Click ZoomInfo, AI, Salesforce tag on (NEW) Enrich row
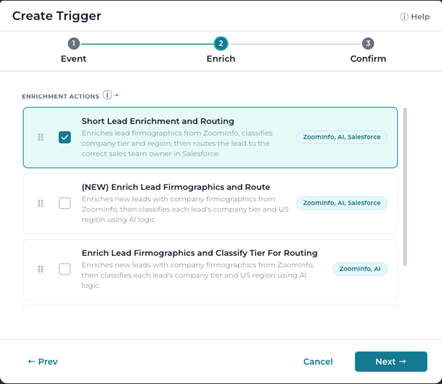 point(342,203)
